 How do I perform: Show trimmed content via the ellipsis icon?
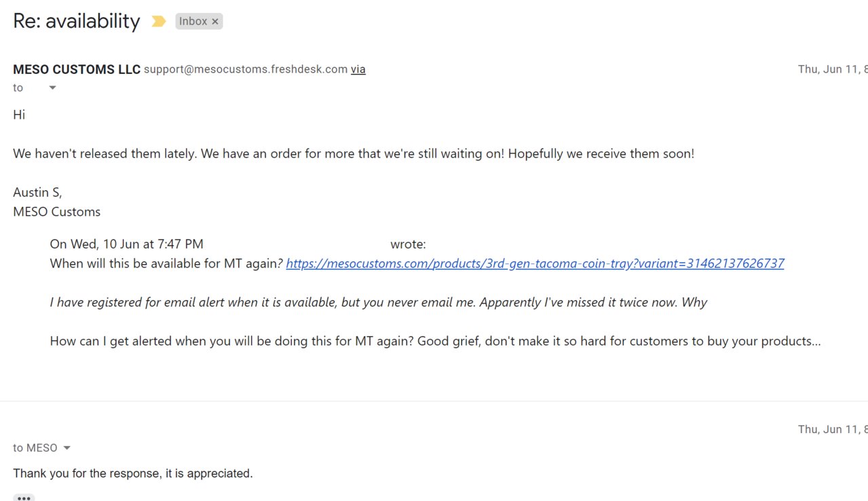tap(24, 498)
